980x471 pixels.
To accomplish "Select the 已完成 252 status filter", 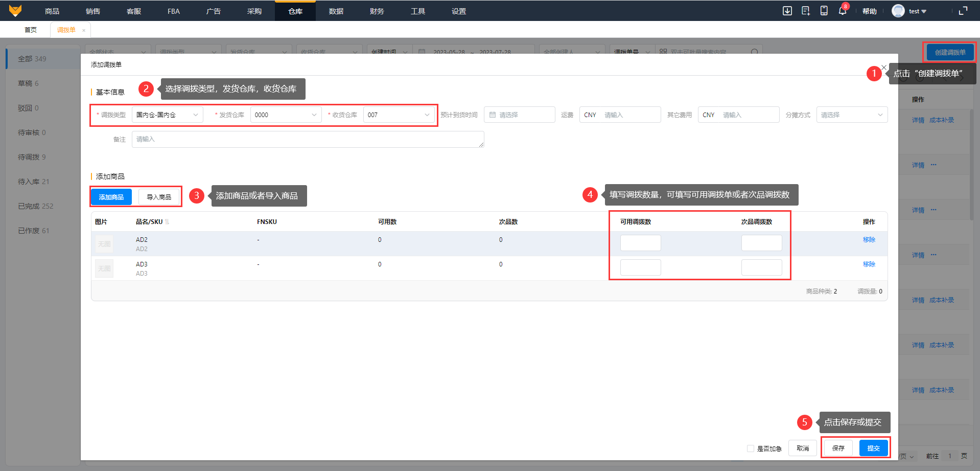I will [43, 206].
